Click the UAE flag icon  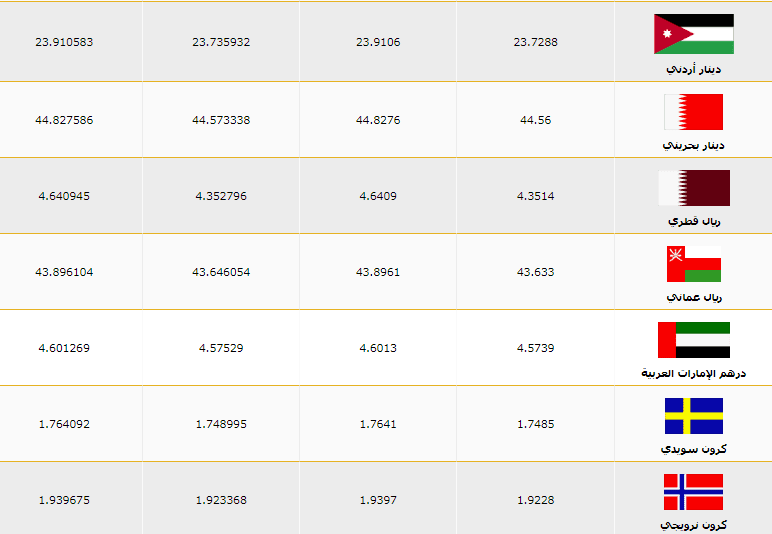(x=694, y=340)
